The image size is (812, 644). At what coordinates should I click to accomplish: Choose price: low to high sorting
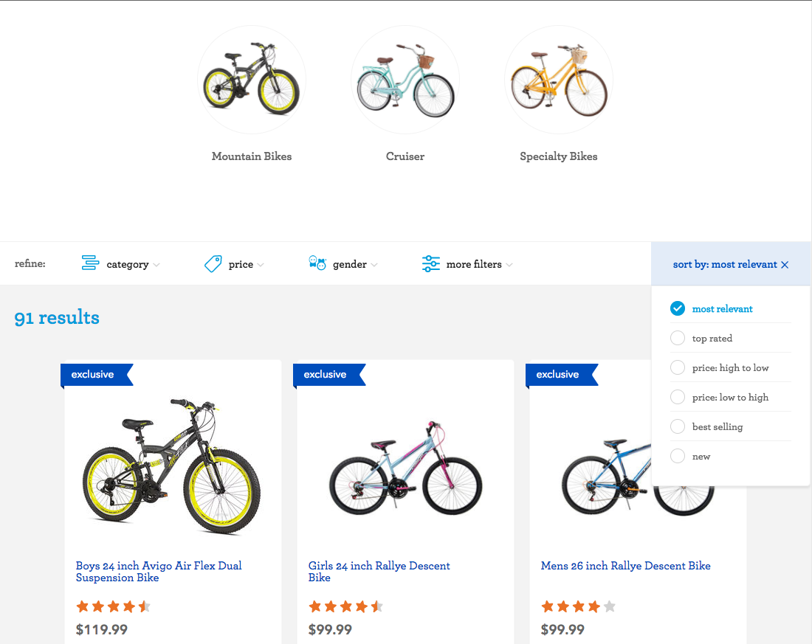(x=678, y=398)
